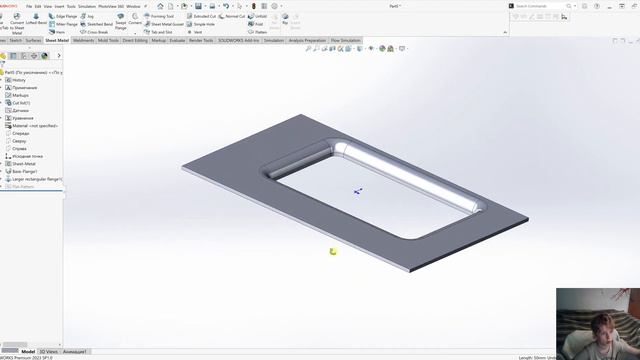Switch to the Sketch tab
640x360 pixels.
16,40
